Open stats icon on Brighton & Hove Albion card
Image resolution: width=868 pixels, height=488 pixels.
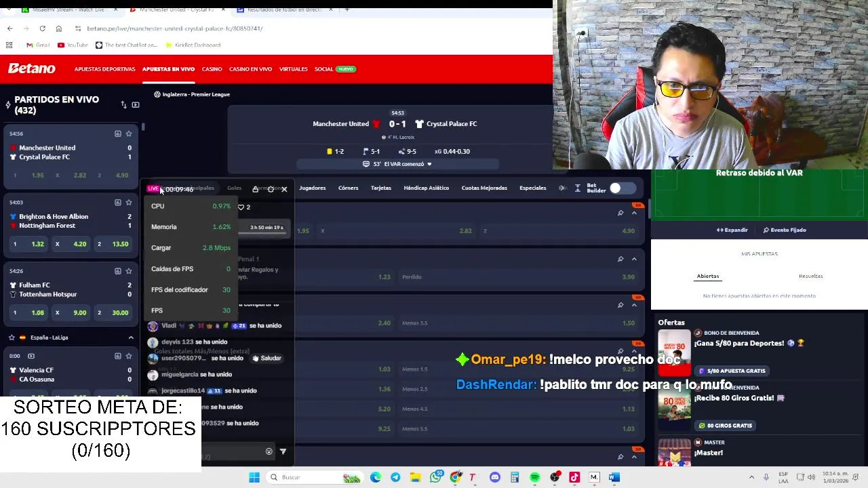118,202
